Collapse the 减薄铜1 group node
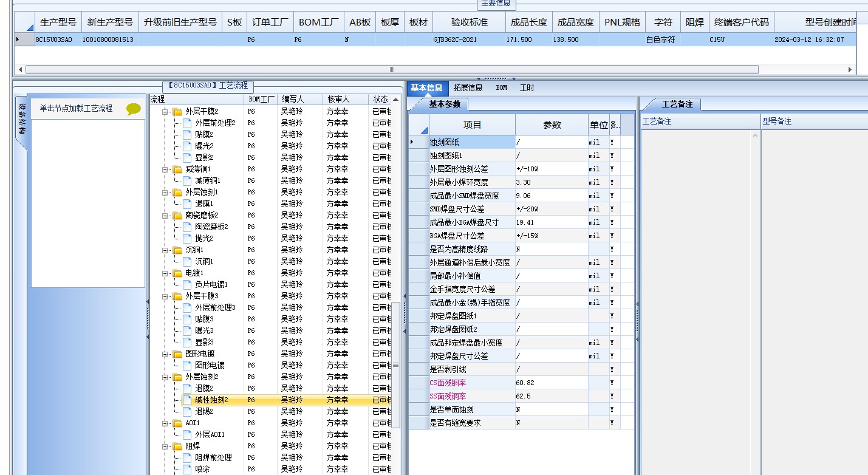868x475 pixels. pos(165,169)
